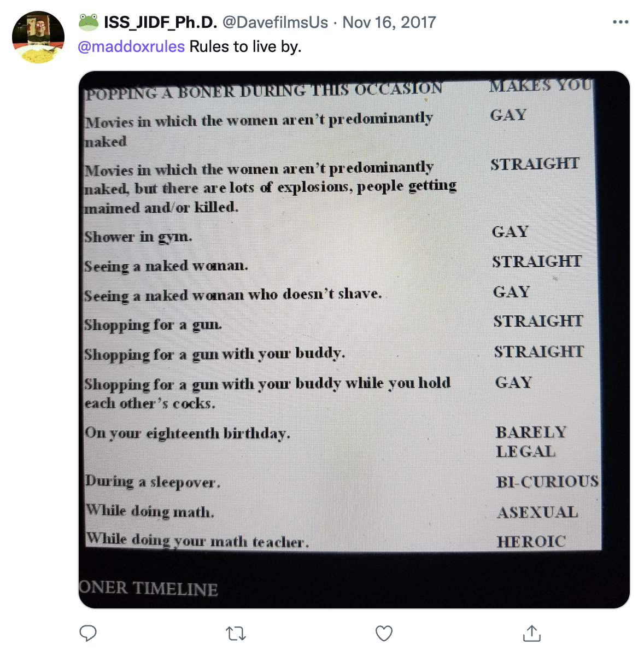
Task: Visit the @DavefilmsUs handle
Action: pos(276,22)
